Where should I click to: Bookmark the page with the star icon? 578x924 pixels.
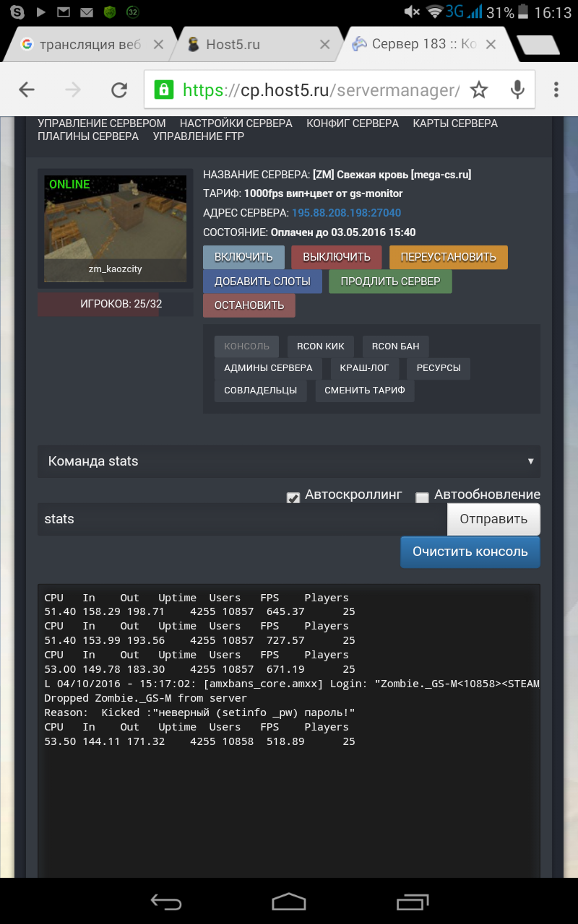coord(479,90)
